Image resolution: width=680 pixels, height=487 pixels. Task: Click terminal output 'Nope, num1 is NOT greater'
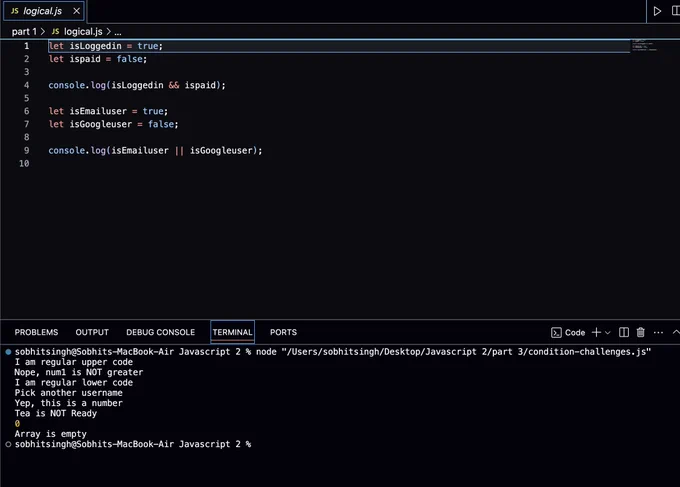point(79,372)
